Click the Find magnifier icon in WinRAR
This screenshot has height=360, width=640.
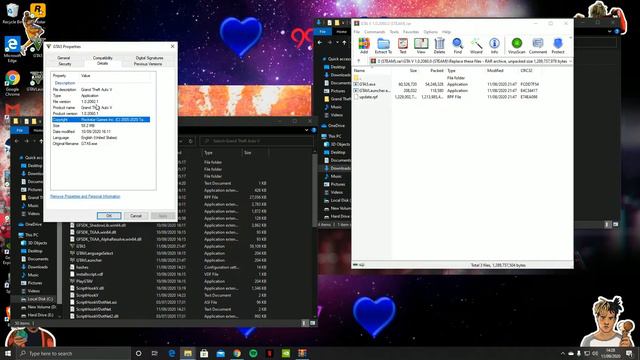coord(458,46)
